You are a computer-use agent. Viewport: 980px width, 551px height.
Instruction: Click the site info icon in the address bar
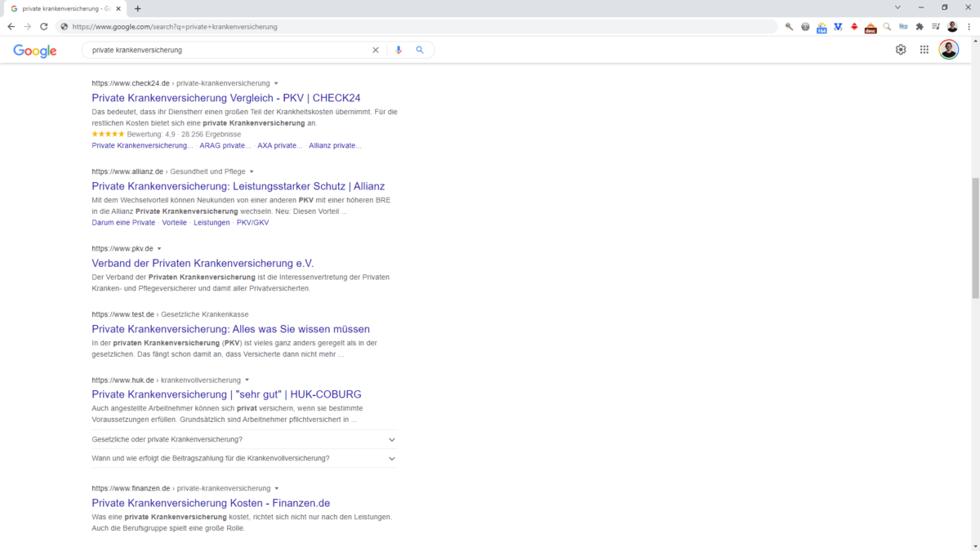(64, 27)
